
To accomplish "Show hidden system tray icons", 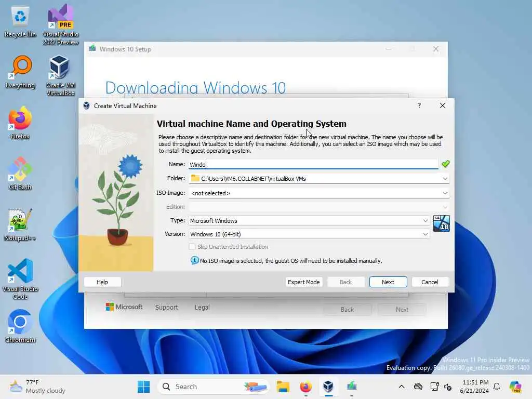I will (x=402, y=387).
